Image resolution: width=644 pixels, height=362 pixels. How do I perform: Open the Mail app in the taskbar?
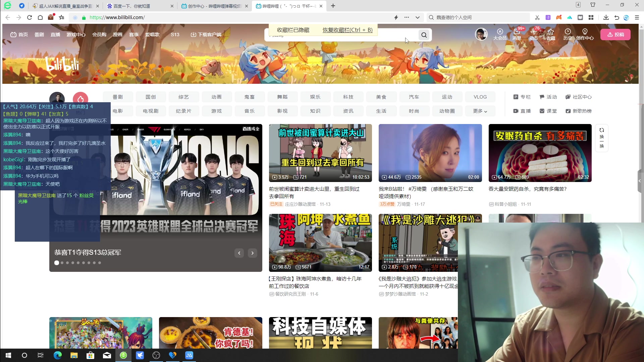[x=107, y=355]
